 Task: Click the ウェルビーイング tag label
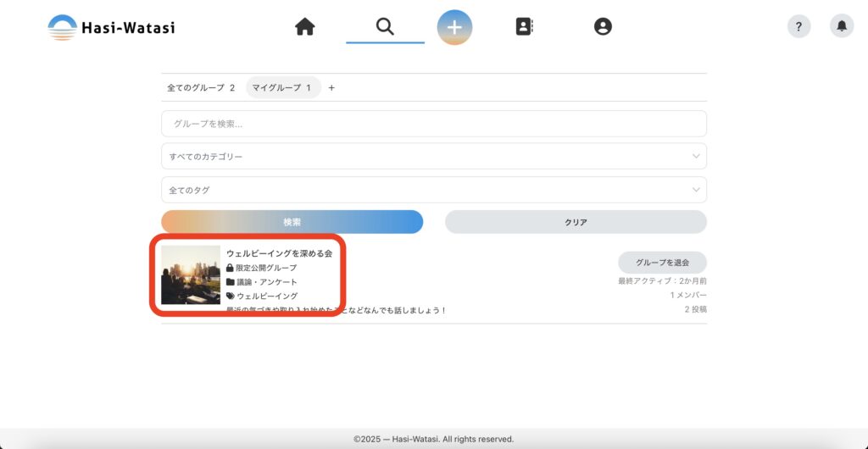pos(267,296)
